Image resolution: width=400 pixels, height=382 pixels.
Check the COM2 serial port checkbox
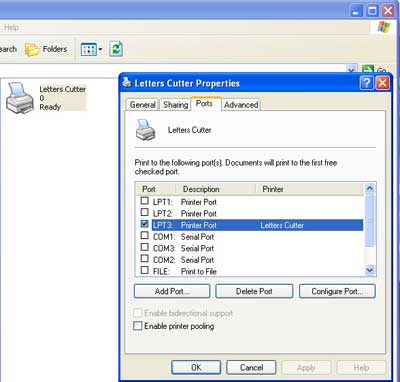(x=144, y=258)
